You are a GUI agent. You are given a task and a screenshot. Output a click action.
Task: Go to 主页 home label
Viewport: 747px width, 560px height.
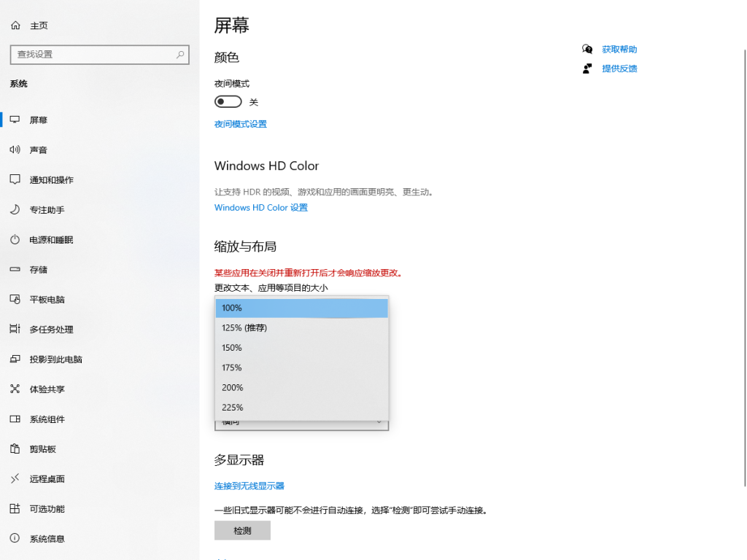pos(39,26)
